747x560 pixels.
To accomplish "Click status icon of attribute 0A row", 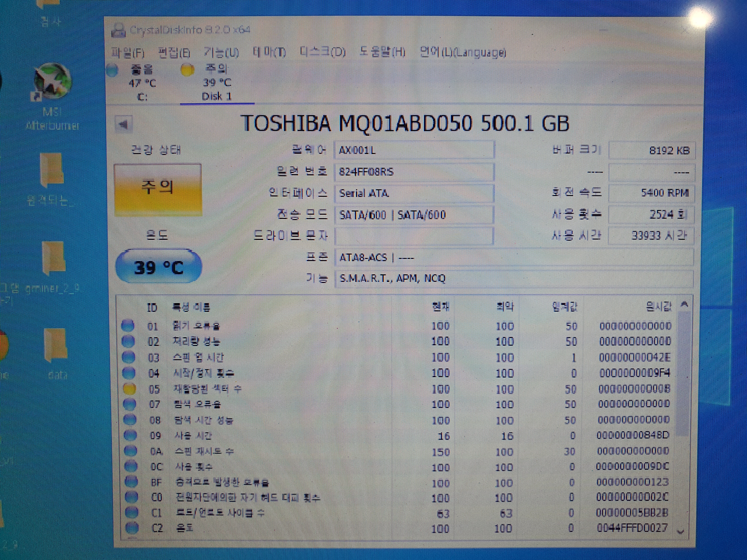I will [x=131, y=451].
